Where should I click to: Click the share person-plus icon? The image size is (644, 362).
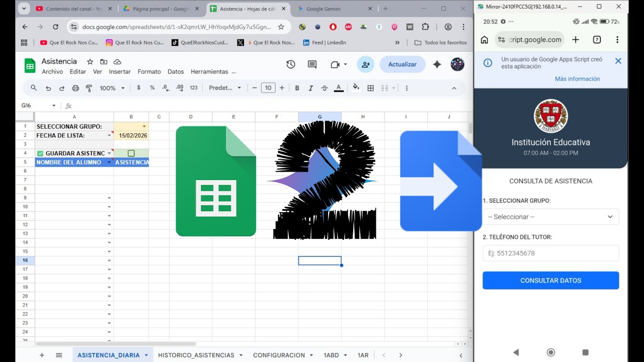366,64
